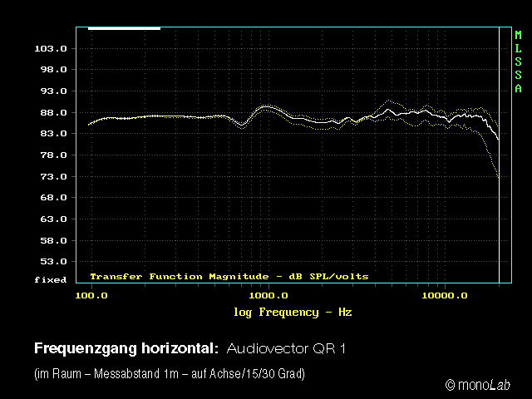The height and width of the screenshot is (399, 532).
Task: Click the yellow dotted curve's steep drop-off end
Action: pyautogui.click(x=498, y=176)
